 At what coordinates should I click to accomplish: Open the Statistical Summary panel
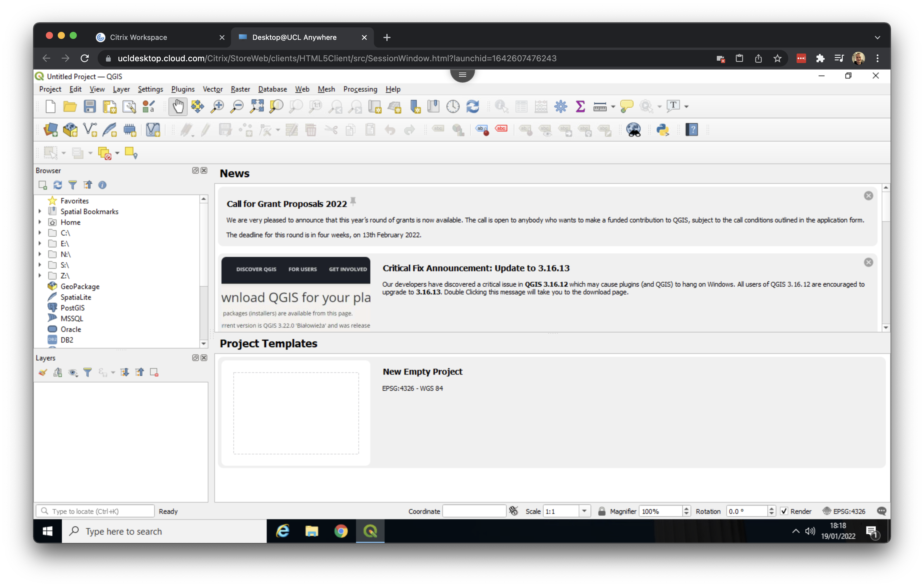tap(580, 106)
